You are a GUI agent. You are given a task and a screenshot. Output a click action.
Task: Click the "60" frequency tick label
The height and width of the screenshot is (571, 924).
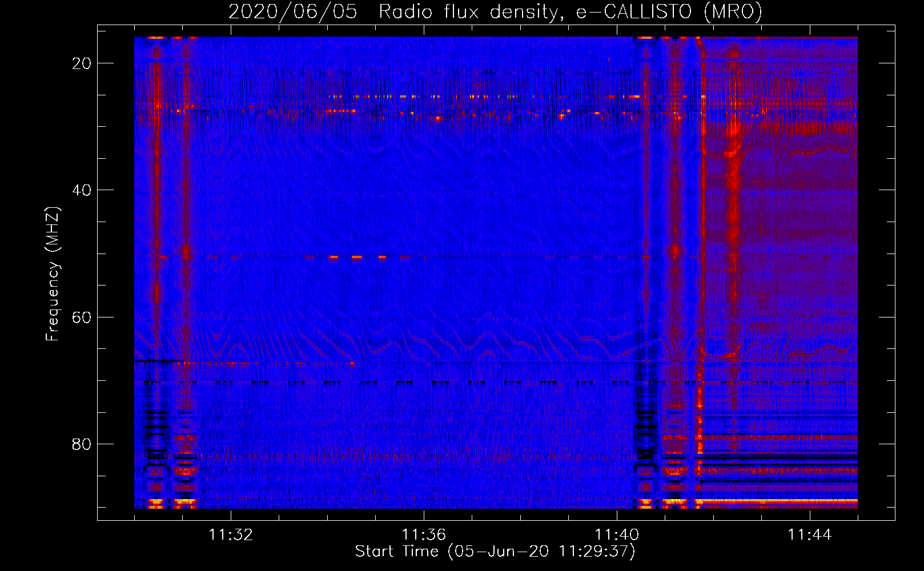click(82, 317)
